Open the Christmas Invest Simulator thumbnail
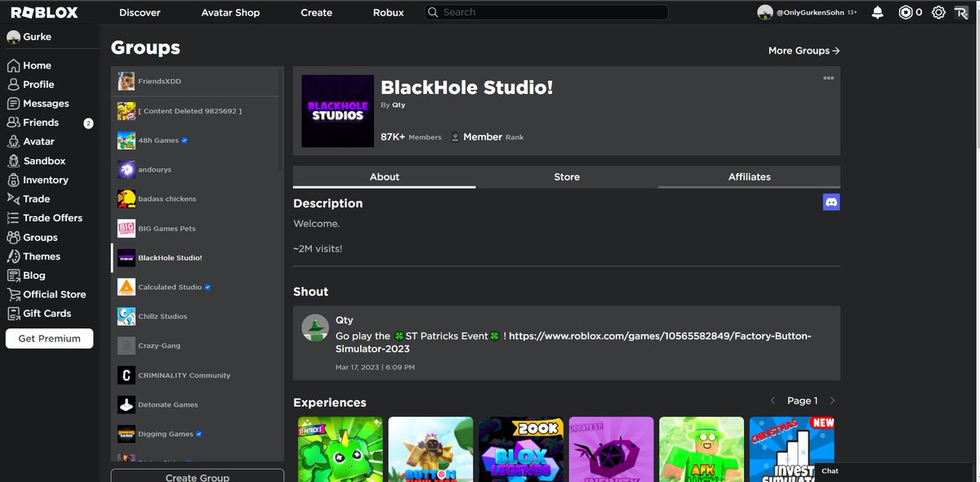This screenshot has width=980, height=482. click(x=792, y=449)
